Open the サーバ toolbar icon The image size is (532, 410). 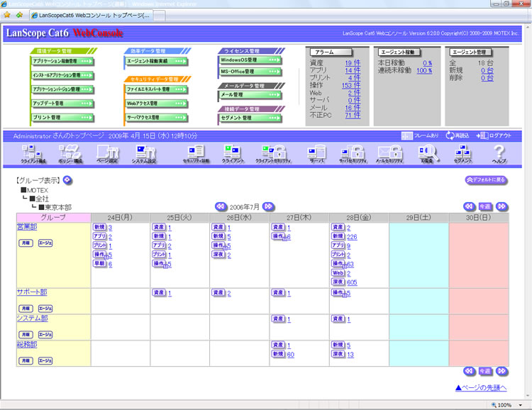point(316,154)
